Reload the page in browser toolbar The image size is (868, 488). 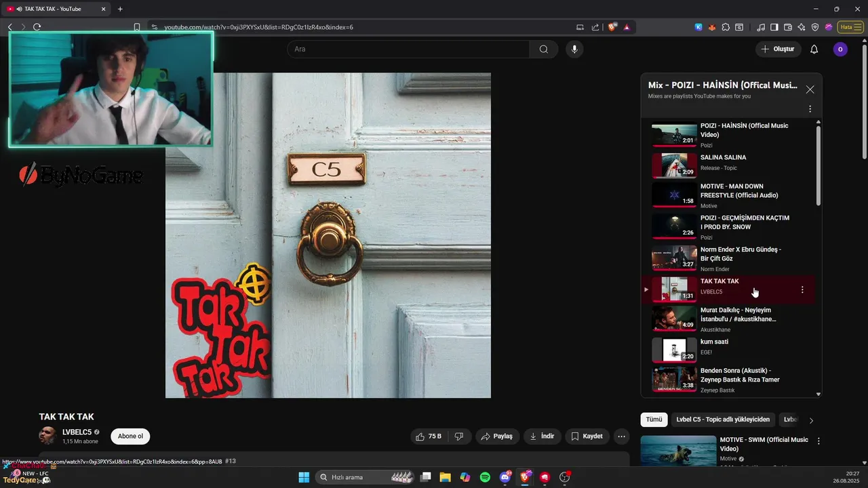(x=37, y=27)
